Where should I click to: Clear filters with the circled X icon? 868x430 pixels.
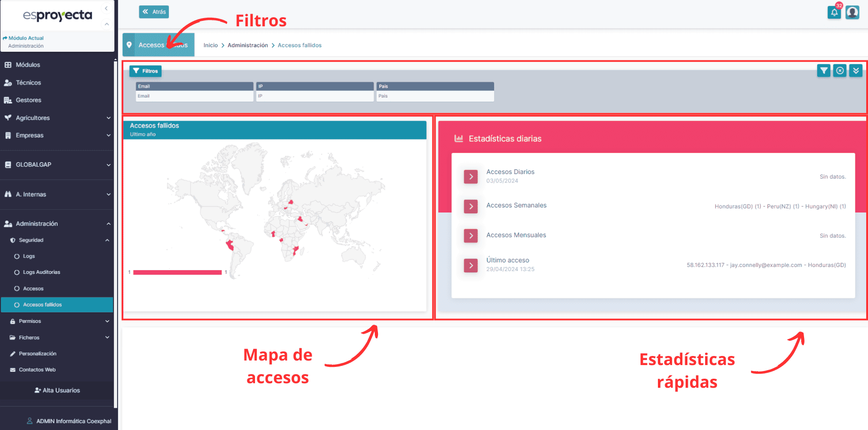(x=839, y=70)
